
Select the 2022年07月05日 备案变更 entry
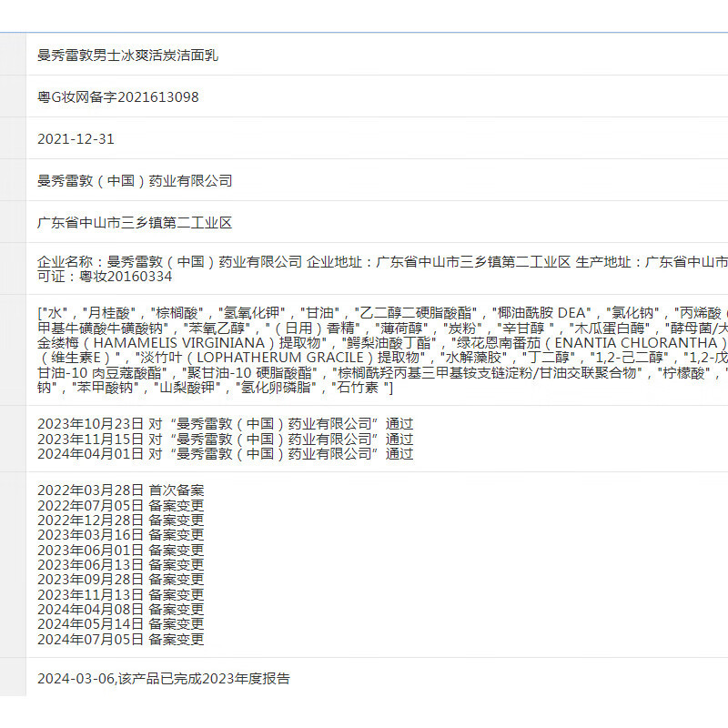[x=120, y=505]
